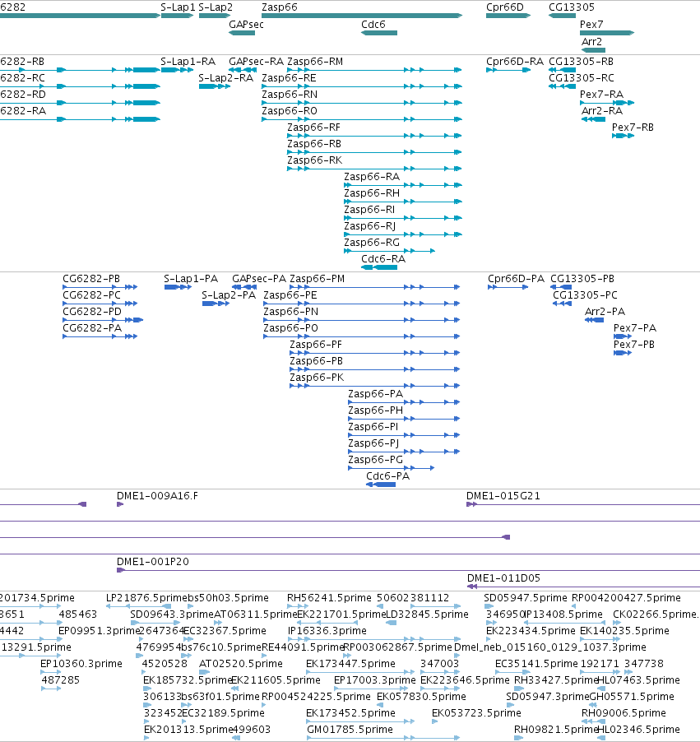This screenshot has width=700, height=742.
Task: Click BAC clone DME1-009A16.F
Action: 120,504
